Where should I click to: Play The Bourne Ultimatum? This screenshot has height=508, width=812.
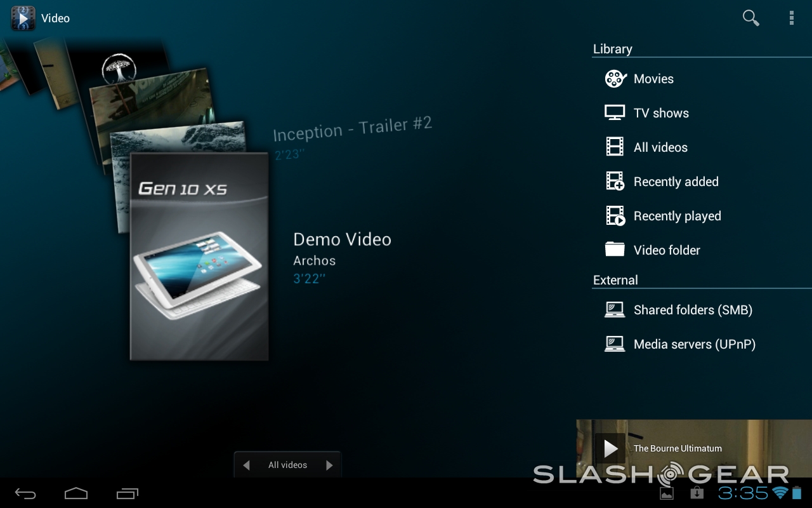610,448
